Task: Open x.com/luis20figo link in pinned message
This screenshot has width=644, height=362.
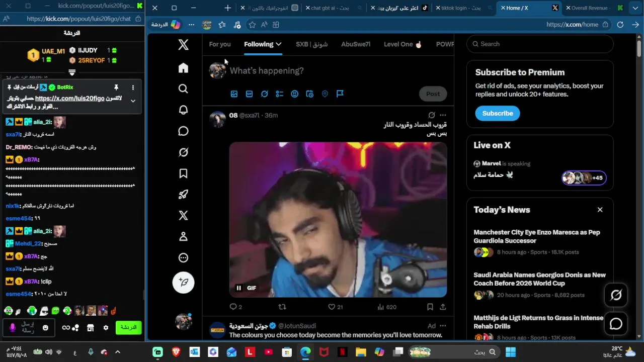Action: (69, 99)
